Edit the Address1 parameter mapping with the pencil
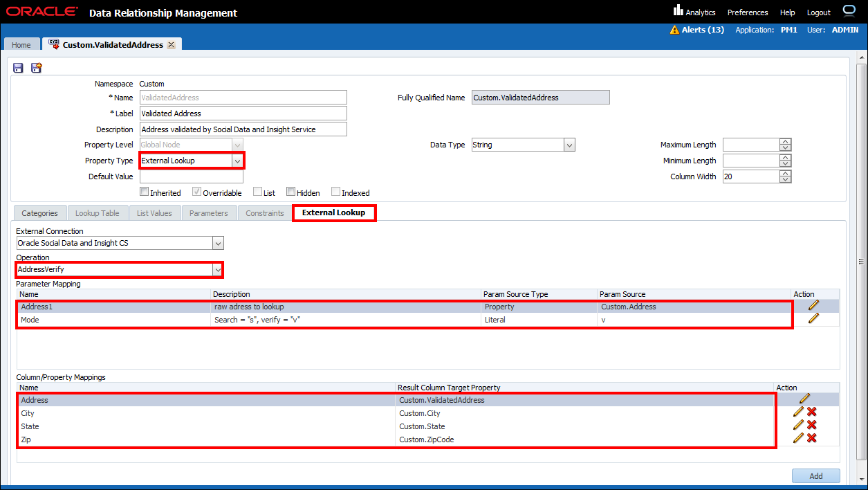 click(813, 305)
